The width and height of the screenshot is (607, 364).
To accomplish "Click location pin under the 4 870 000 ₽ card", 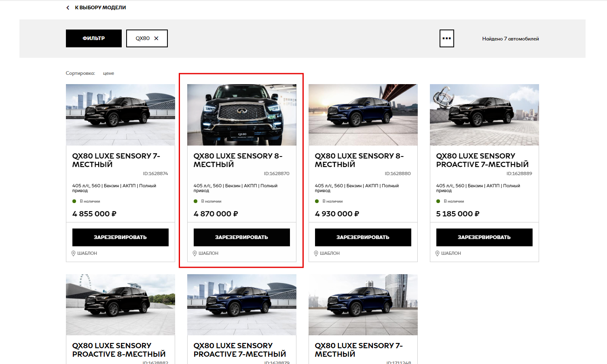I will coord(195,253).
